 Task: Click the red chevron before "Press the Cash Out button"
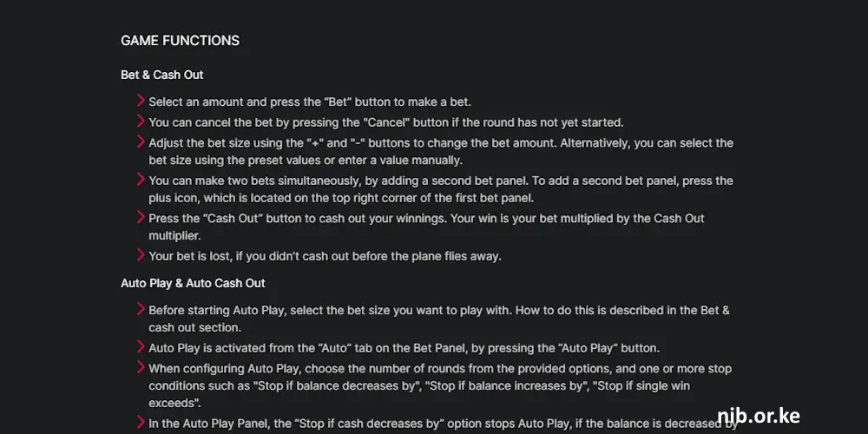coord(141,217)
